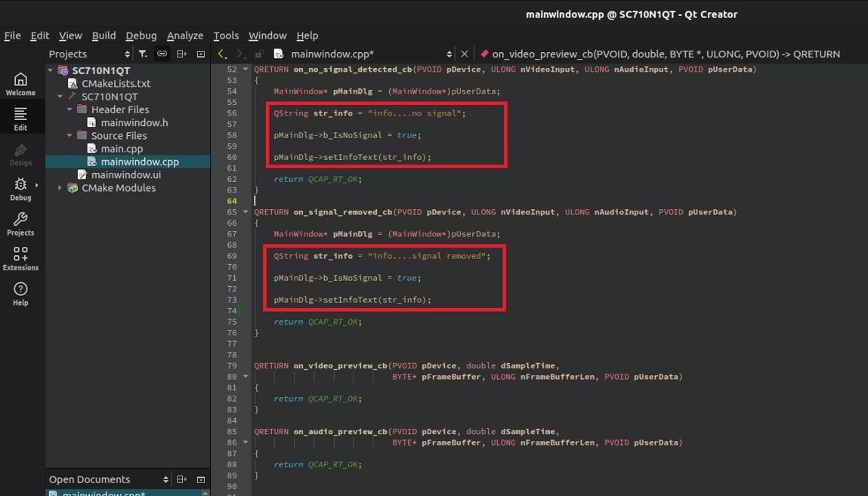Open the Design mode
This screenshot has height=496, width=868.
[20, 154]
